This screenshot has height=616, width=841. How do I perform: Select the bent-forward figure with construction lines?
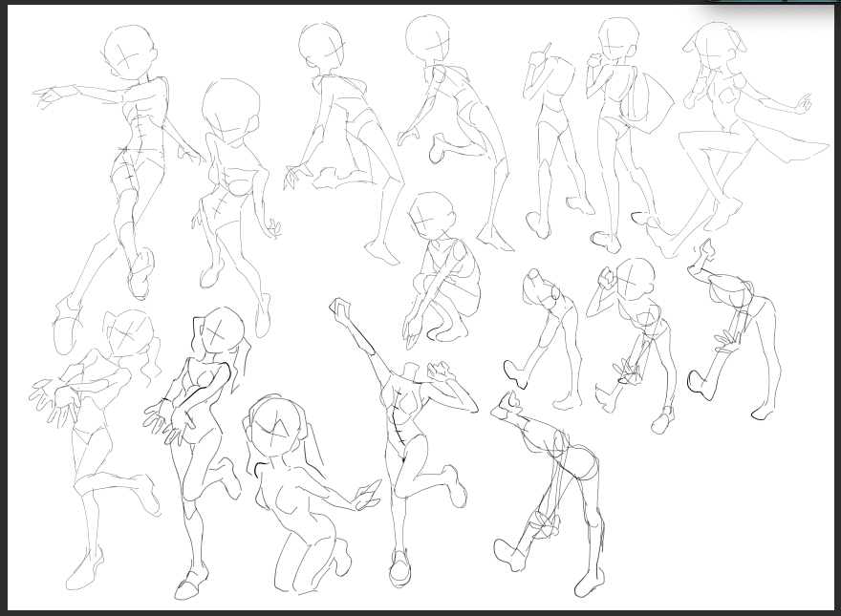[559, 487]
